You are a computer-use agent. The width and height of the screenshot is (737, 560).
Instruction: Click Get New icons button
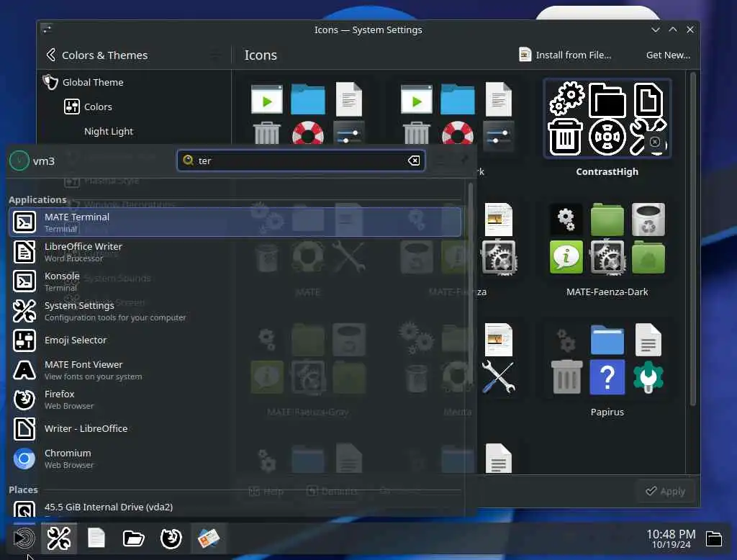668,55
